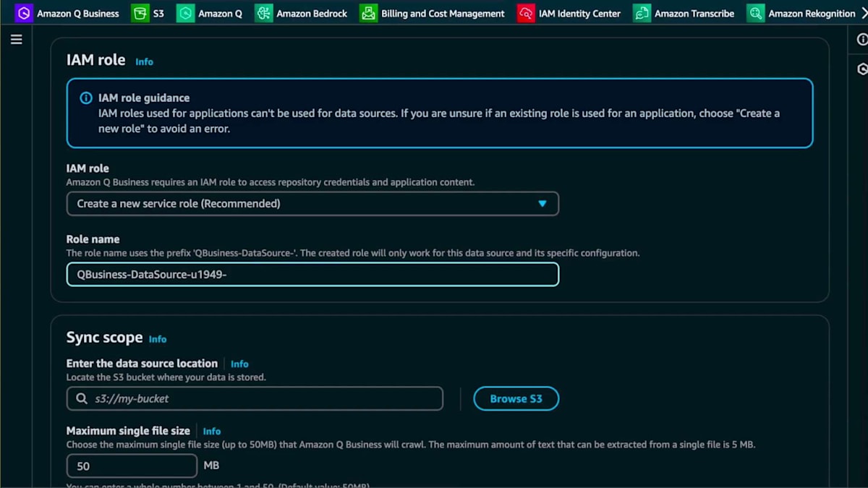Open Amazon Q Business shortcut label

coord(78,13)
